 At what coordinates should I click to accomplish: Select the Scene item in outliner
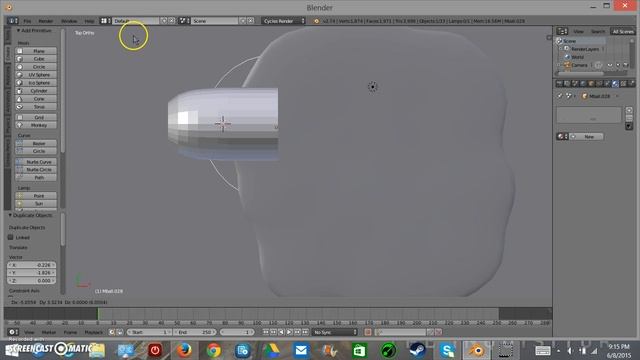coord(569,41)
